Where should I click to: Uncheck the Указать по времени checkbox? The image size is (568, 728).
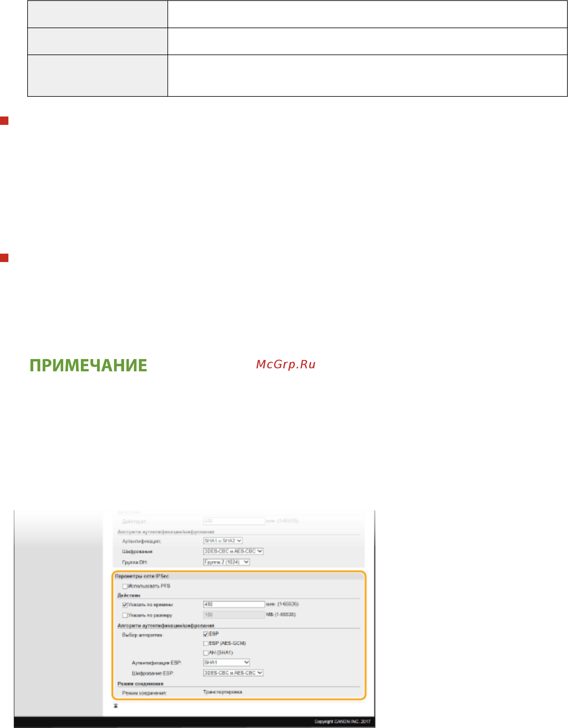(125, 605)
